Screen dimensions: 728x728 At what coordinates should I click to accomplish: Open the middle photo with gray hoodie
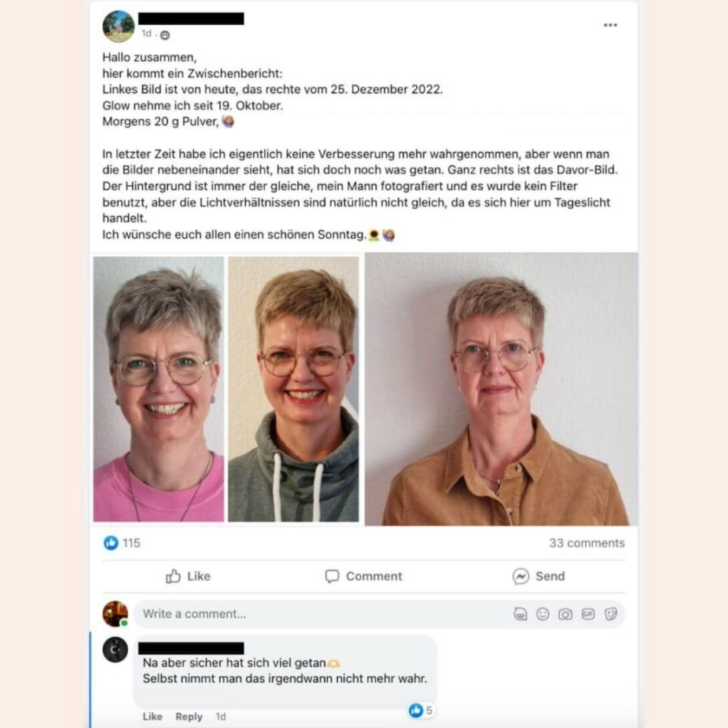294,389
